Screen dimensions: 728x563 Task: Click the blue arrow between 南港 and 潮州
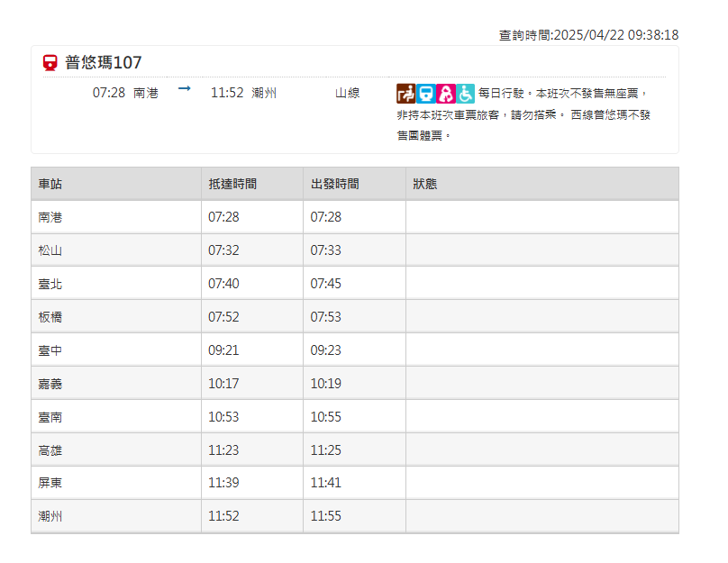185,88
